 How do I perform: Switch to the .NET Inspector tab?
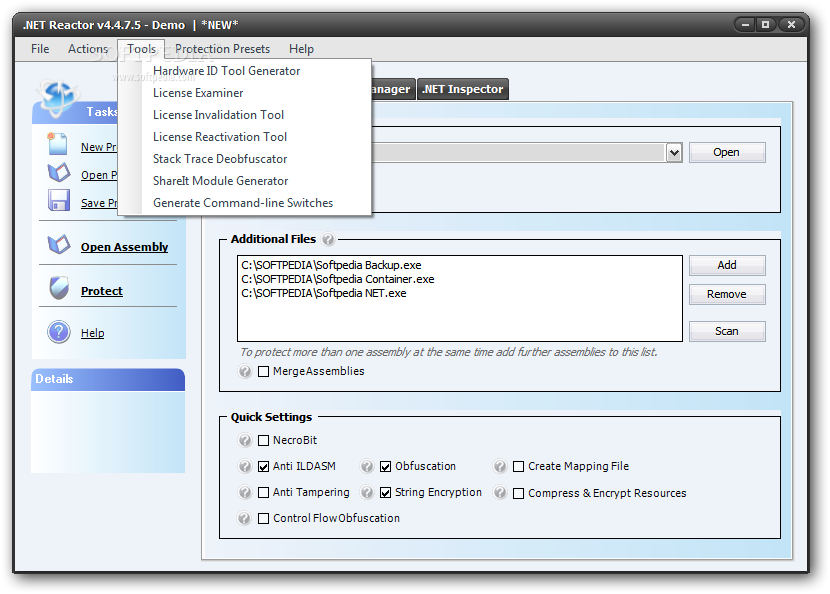463,89
